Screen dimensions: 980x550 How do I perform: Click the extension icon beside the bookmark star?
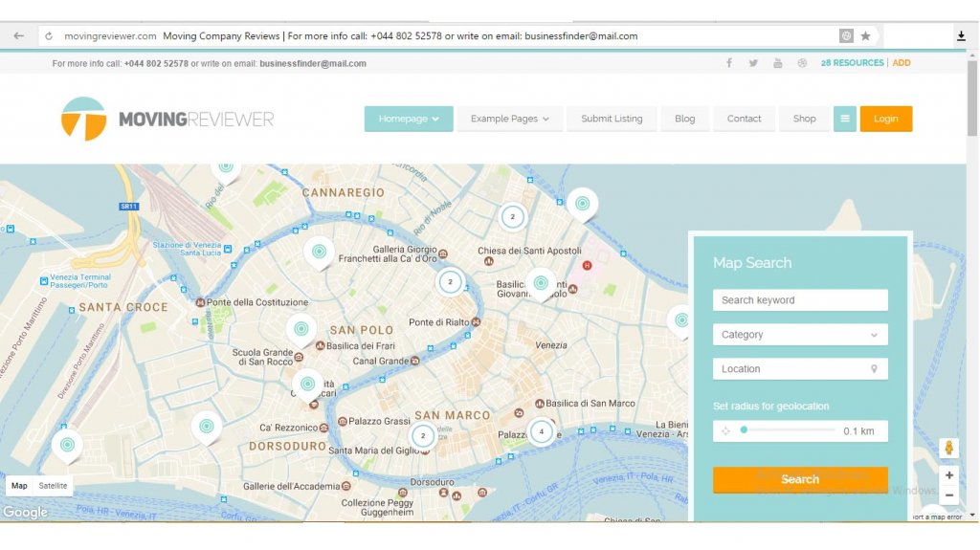(x=846, y=36)
